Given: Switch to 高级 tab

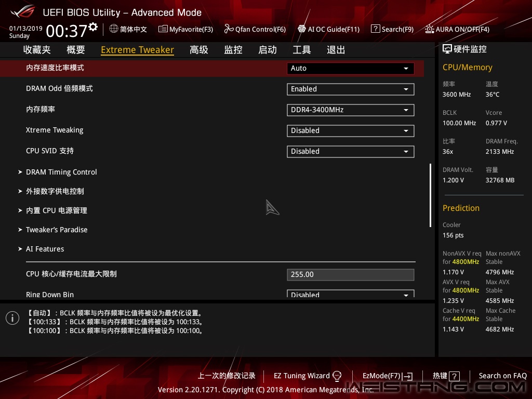Looking at the screenshot, I should pos(199,50).
